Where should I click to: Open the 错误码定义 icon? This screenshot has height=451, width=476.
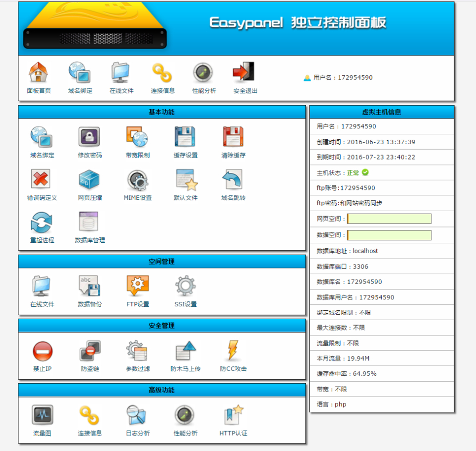point(41,179)
